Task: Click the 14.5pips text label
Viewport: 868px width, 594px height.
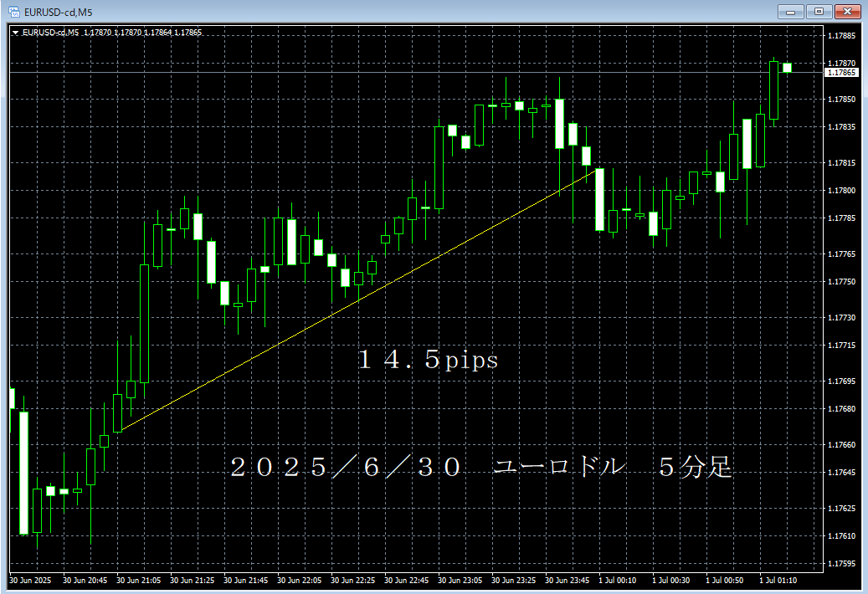Action: point(428,361)
